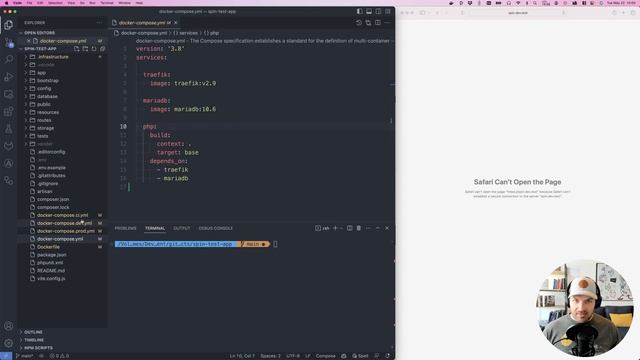
Task: Expand the database folder
Action: (x=47, y=96)
